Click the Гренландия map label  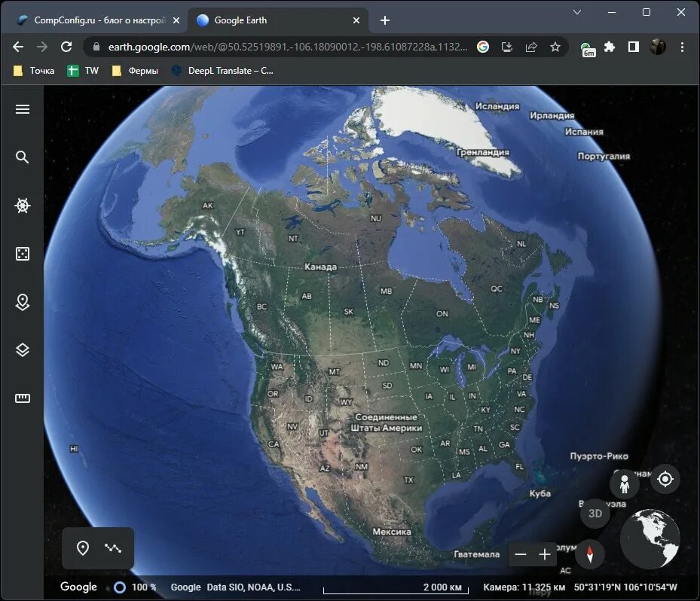[x=482, y=153]
